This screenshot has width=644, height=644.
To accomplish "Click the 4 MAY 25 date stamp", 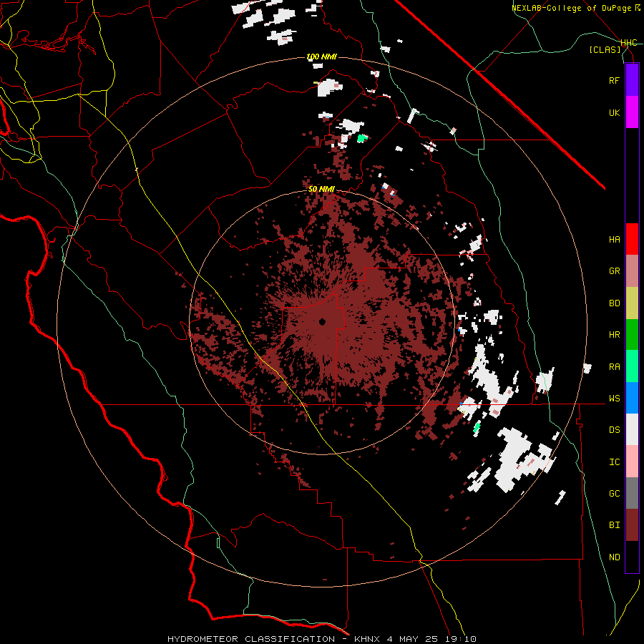I will pyautogui.click(x=413, y=639).
